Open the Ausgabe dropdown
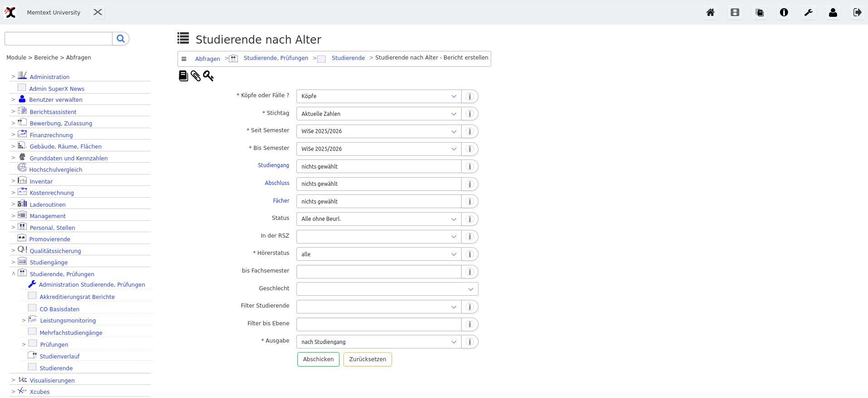This screenshot has height=398, width=868. pos(379,342)
